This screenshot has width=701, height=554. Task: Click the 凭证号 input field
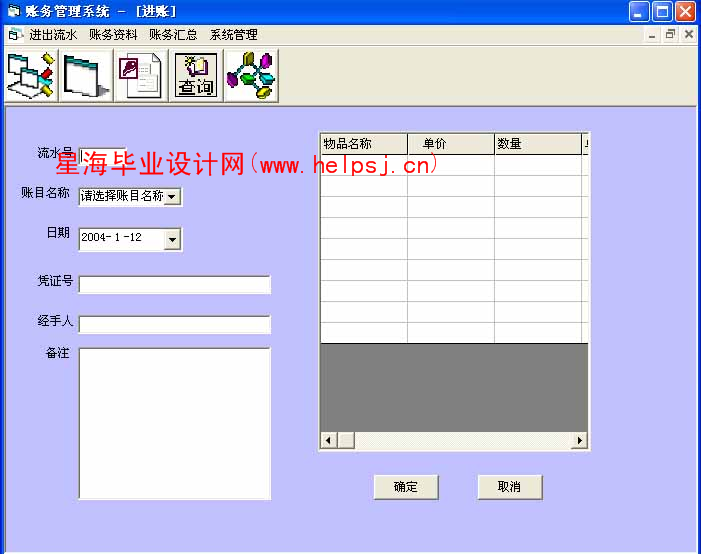point(175,284)
